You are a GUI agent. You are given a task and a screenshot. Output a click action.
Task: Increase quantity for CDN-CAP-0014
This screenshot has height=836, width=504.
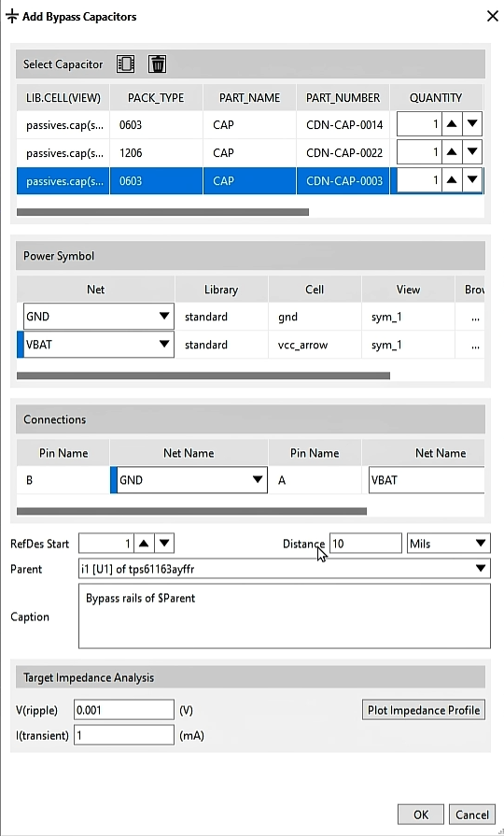(x=452, y=124)
